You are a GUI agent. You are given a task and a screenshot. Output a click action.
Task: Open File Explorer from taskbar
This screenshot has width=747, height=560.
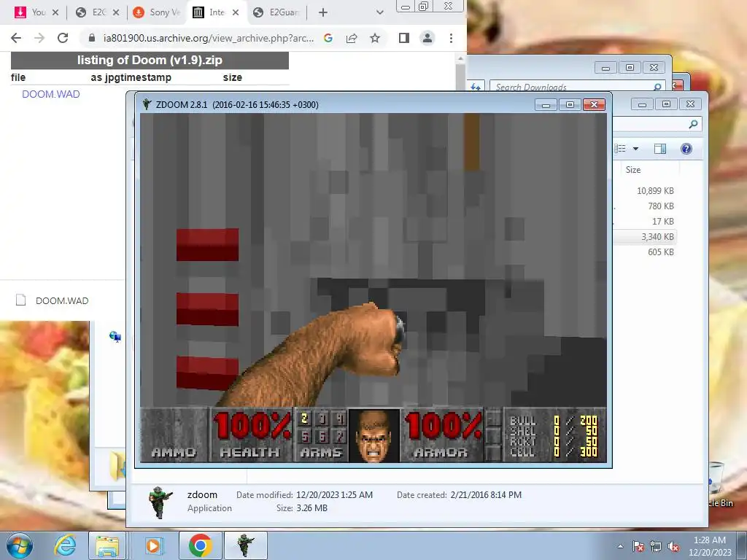pos(108,545)
